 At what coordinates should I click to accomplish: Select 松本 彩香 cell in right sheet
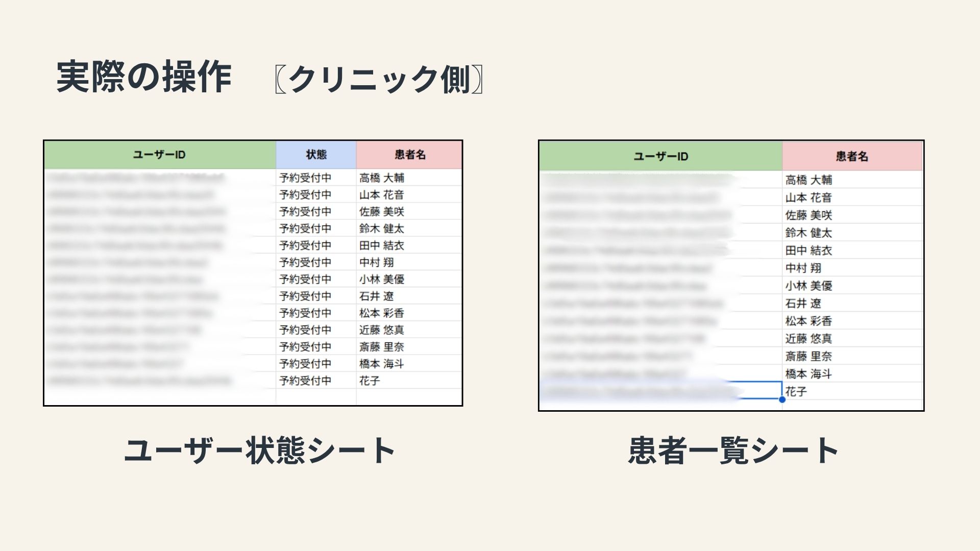[808, 321]
